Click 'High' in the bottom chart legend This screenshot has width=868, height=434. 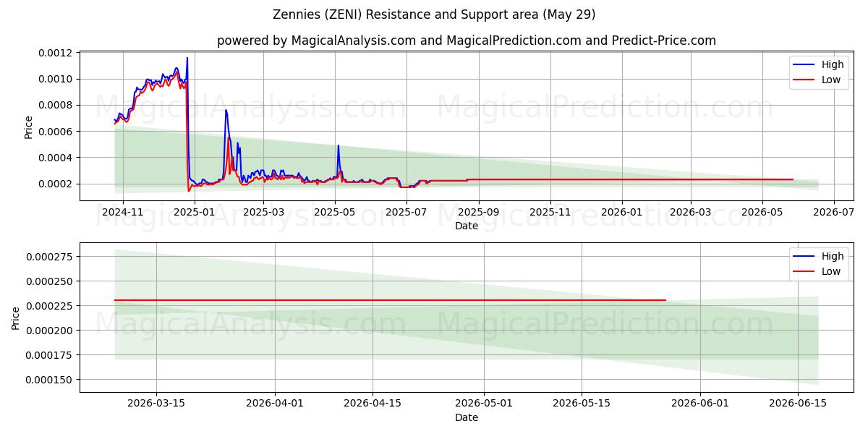[x=833, y=256]
